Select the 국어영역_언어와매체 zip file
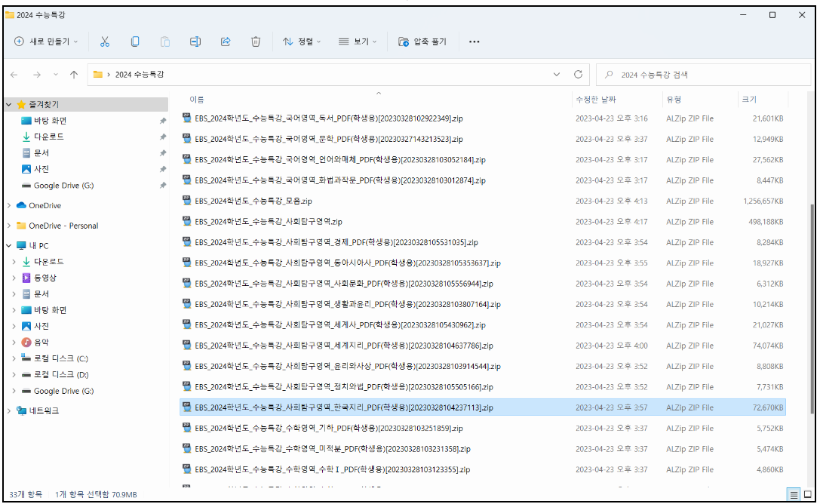Image resolution: width=820 pixels, height=504 pixels. pos(340,160)
